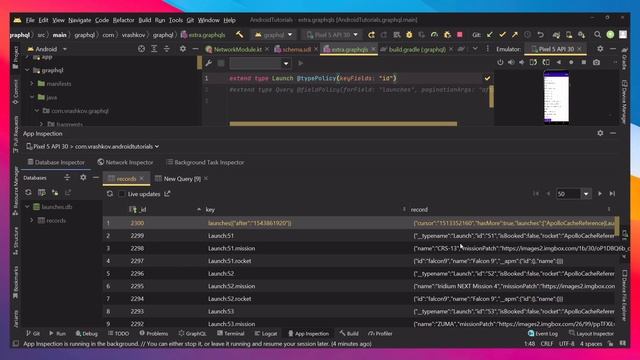Open the Pixel 5 API 30 process selector
This screenshot has width=640, height=360.
(x=92, y=147)
